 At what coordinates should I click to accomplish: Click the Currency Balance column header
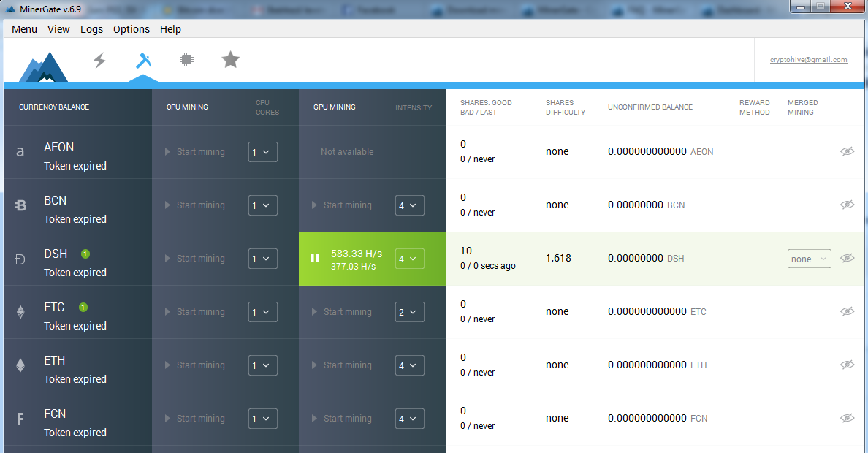53,107
